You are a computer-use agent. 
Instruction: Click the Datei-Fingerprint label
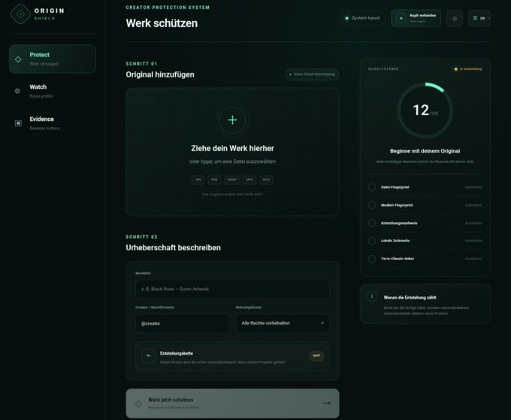point(395,187)
